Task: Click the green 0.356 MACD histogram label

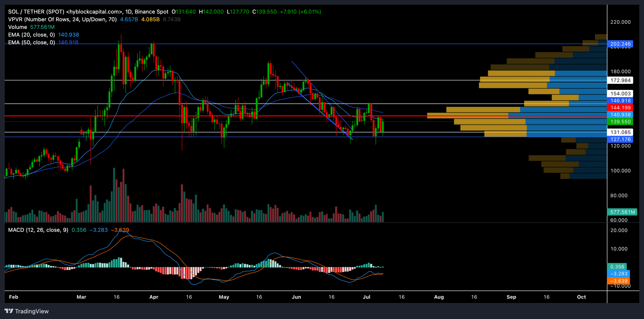Action: 617,267
